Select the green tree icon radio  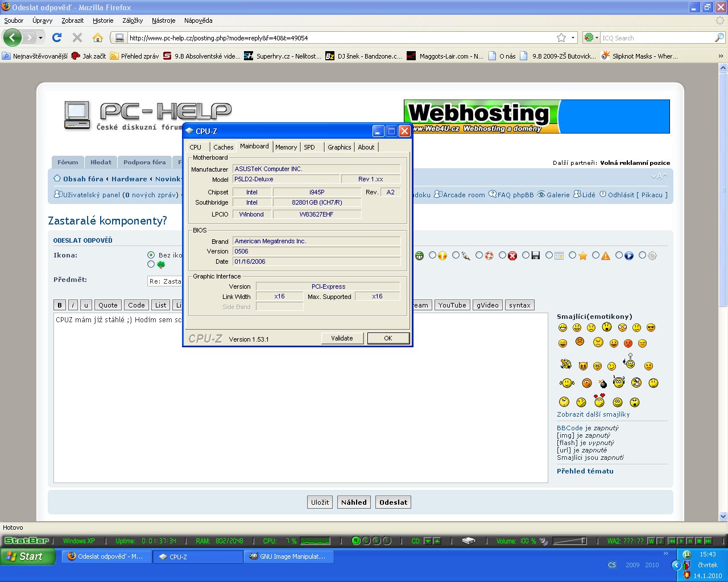(x=151, y=264)
